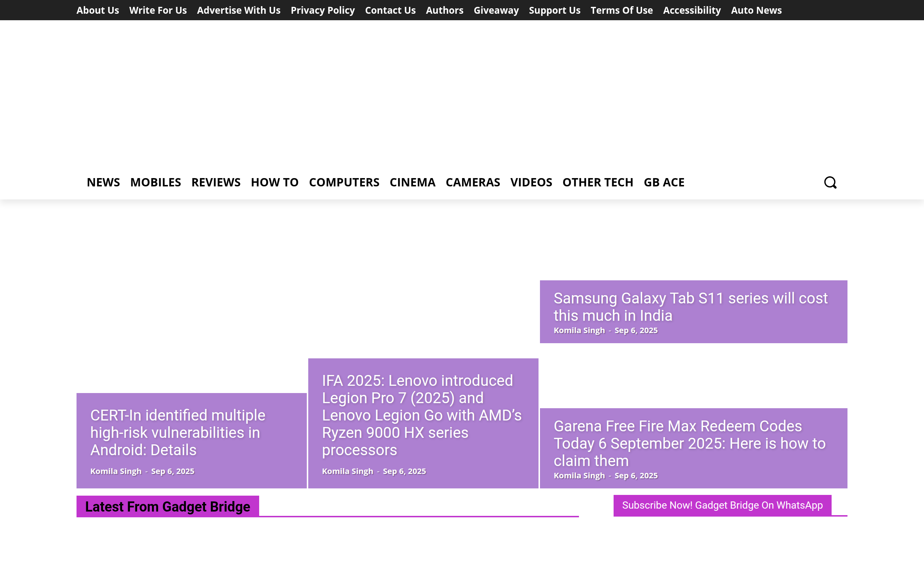The image size is (924, 578).
Task: Go to the CAMERAS section
Action: (473, 182)
